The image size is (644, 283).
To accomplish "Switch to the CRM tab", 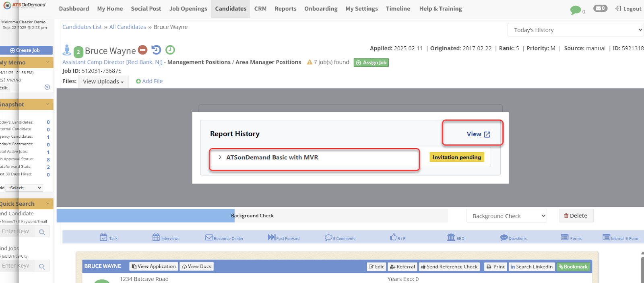I will click(260, 8).
